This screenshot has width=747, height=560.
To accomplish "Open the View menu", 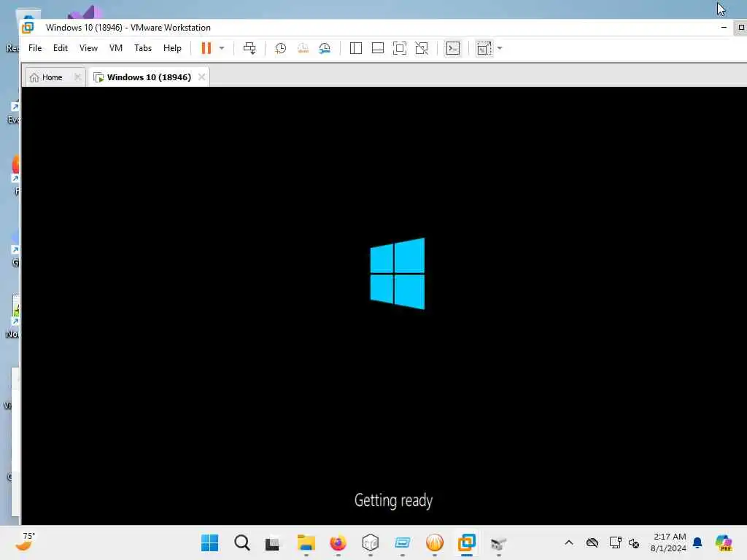I will point(88,48).
